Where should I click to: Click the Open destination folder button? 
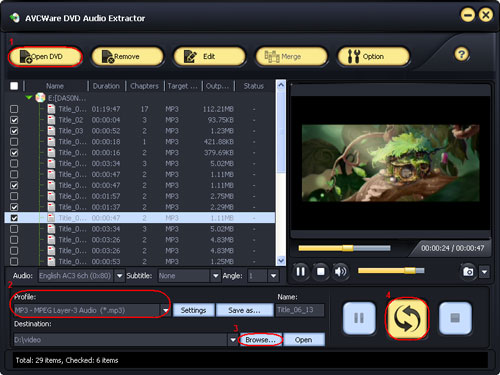point(304,340)
